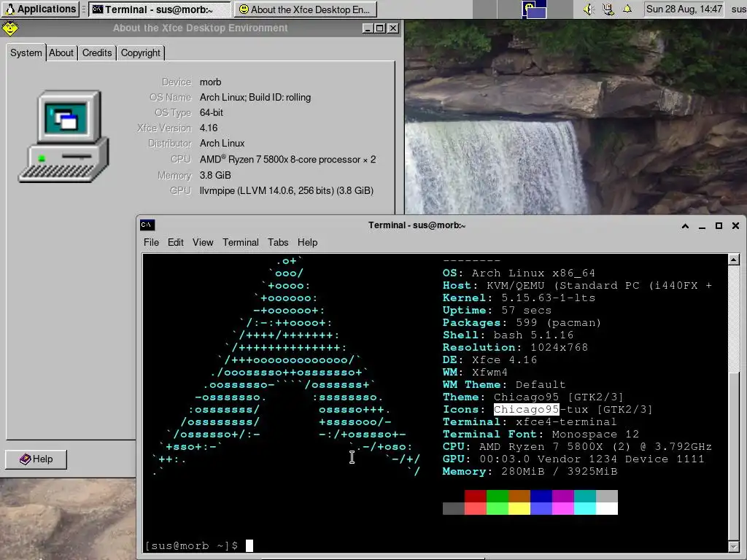
Task: Open the Terminal menu in the menu bar
Action: pos(241,242)
